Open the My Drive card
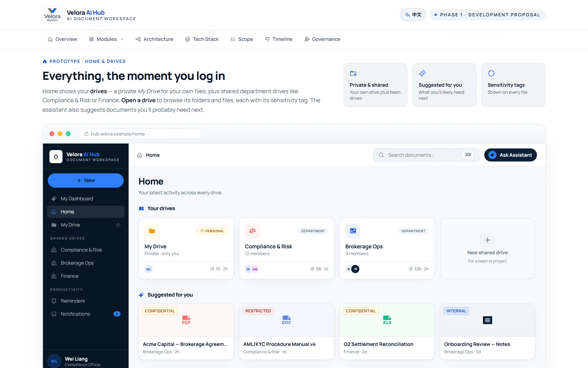The height and width of the screenshot is (368, 588). point(186,248)
